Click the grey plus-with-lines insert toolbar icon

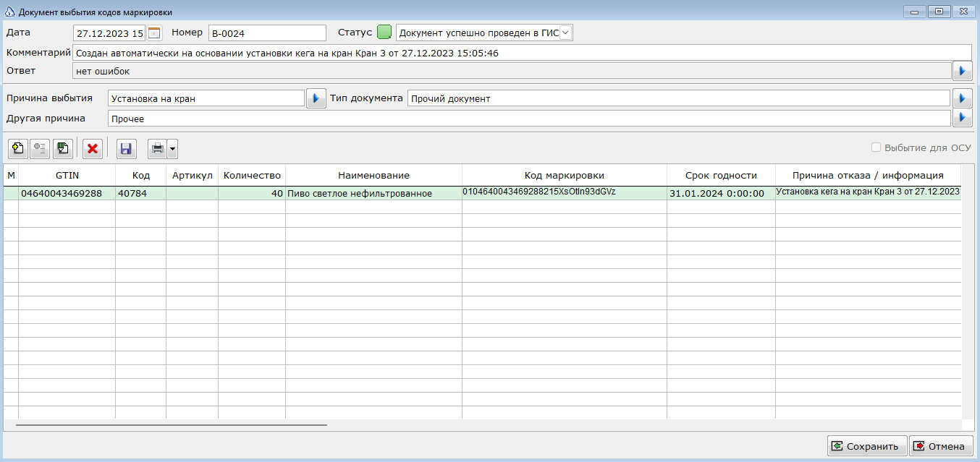pos(39,149)
